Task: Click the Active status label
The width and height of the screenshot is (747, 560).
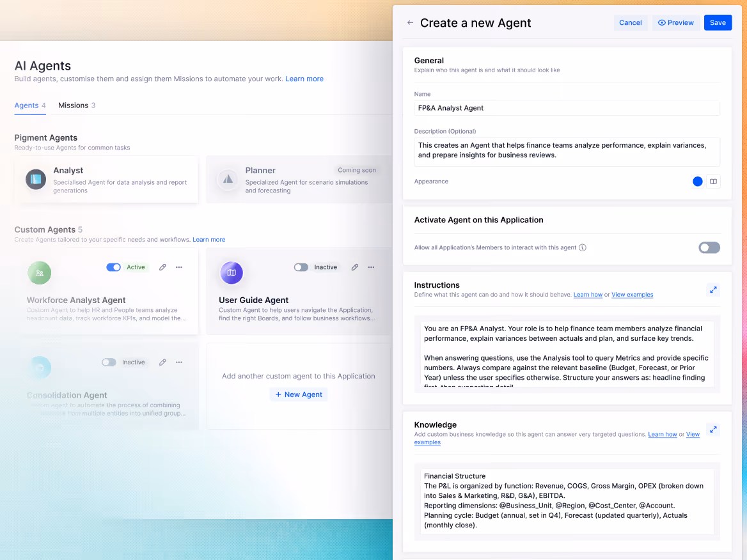Action: click(136, 267)
